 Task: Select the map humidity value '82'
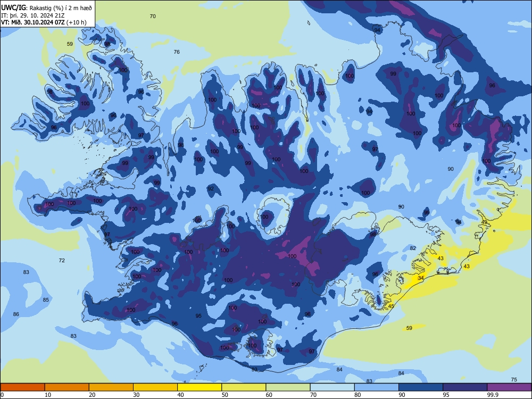[x=413, y=248]
